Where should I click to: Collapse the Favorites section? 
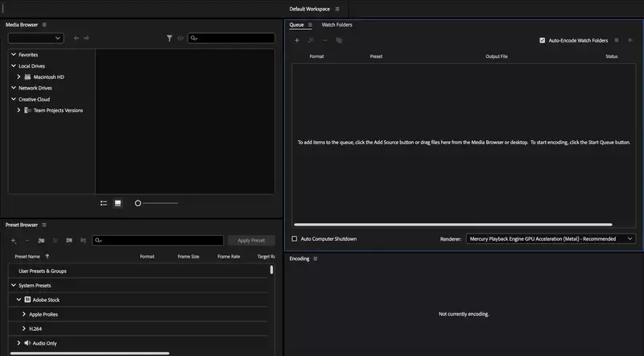[x=14, y=54]
